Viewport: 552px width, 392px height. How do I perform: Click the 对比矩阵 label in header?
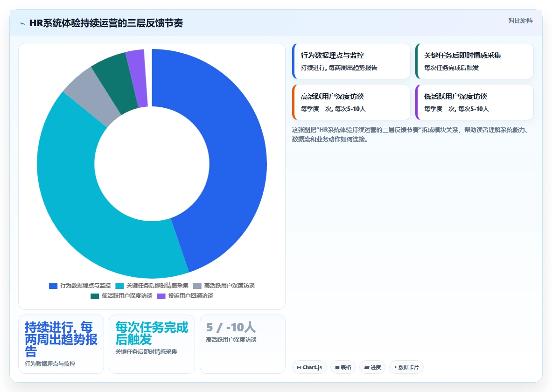coord(520,21)
